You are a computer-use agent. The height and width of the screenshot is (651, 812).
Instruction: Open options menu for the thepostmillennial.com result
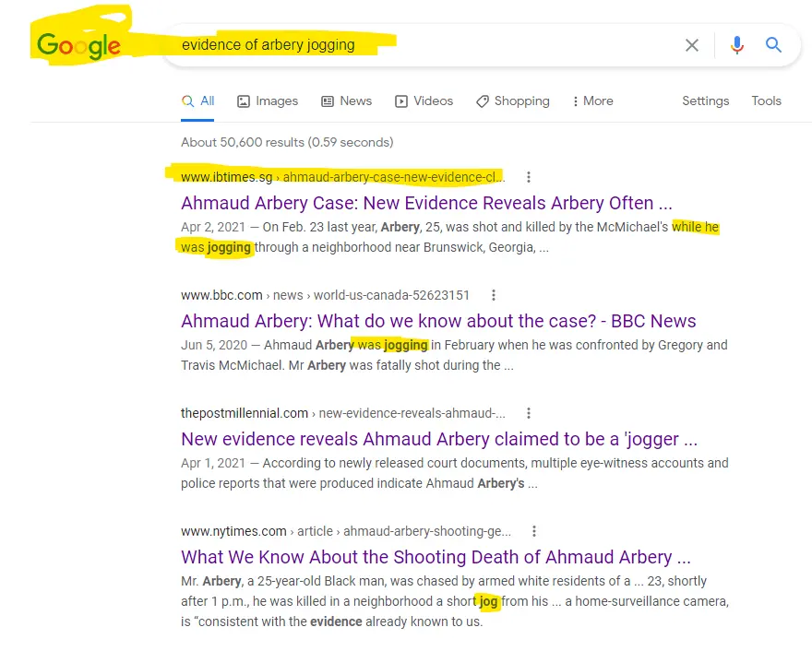(528, 413)
